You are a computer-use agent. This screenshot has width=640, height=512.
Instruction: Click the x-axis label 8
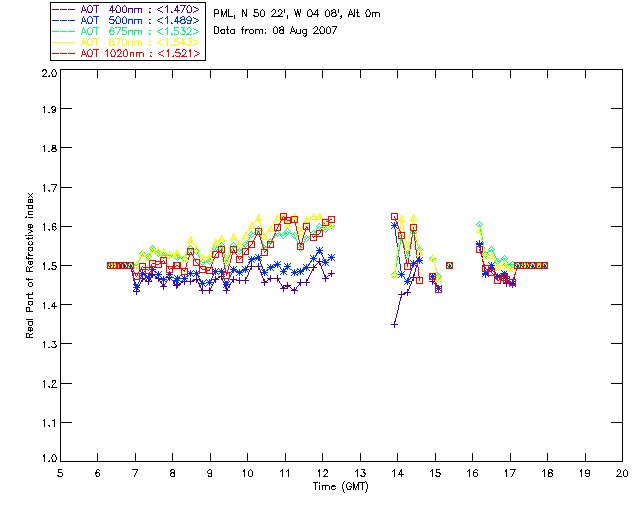tap(173, 473)
